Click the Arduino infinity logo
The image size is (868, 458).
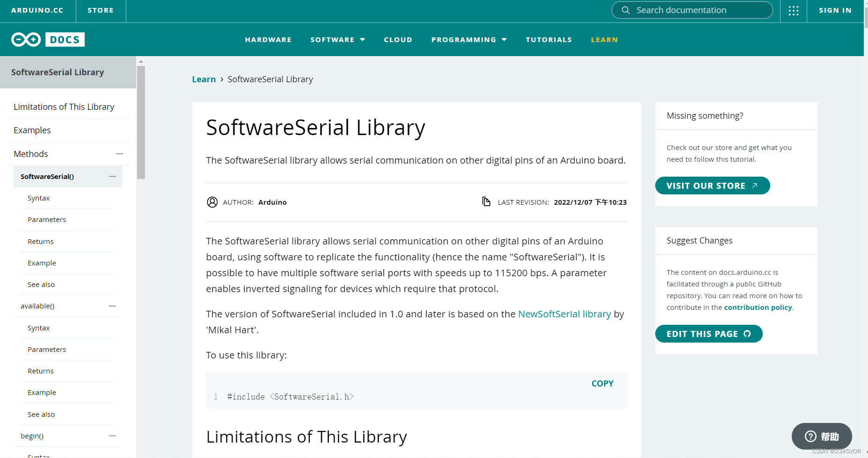click(x=26, y=40)
